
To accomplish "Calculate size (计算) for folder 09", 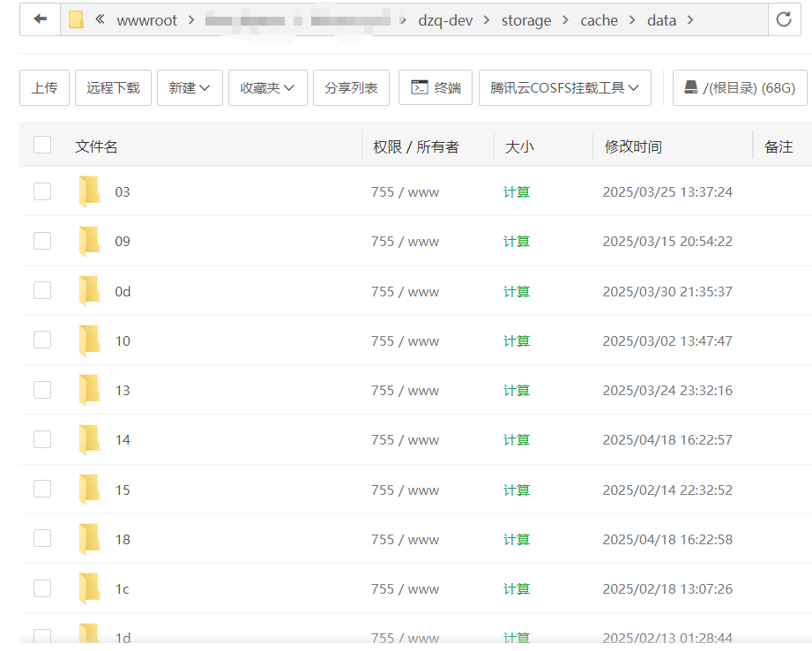I will pyautogui.click(x=517, y=242).
